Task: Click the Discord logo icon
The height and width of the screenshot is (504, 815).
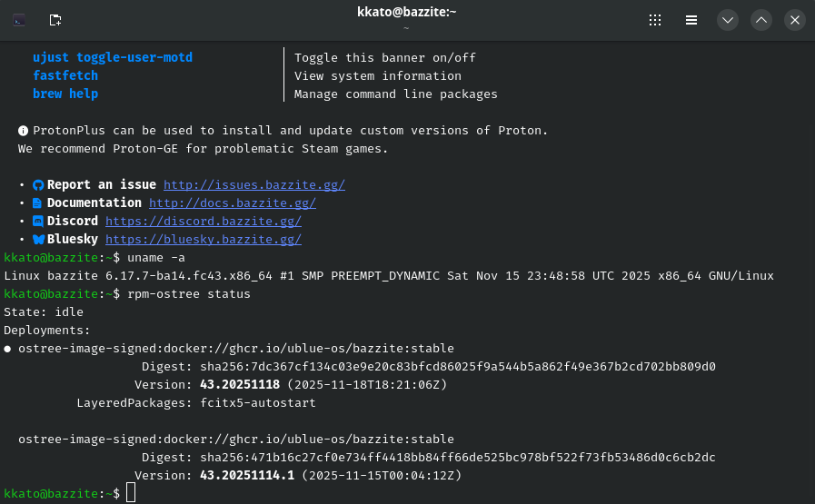Action: [38, 222]
